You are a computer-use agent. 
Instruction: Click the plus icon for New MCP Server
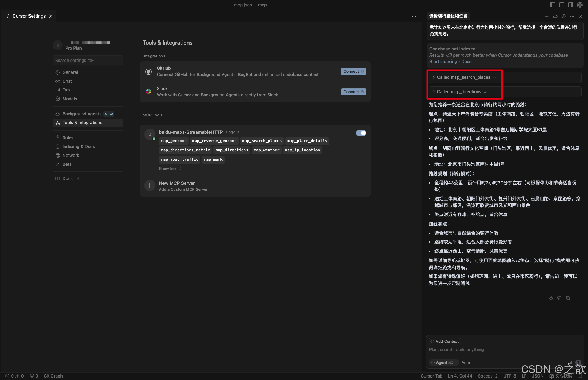(x=149, y=185)
